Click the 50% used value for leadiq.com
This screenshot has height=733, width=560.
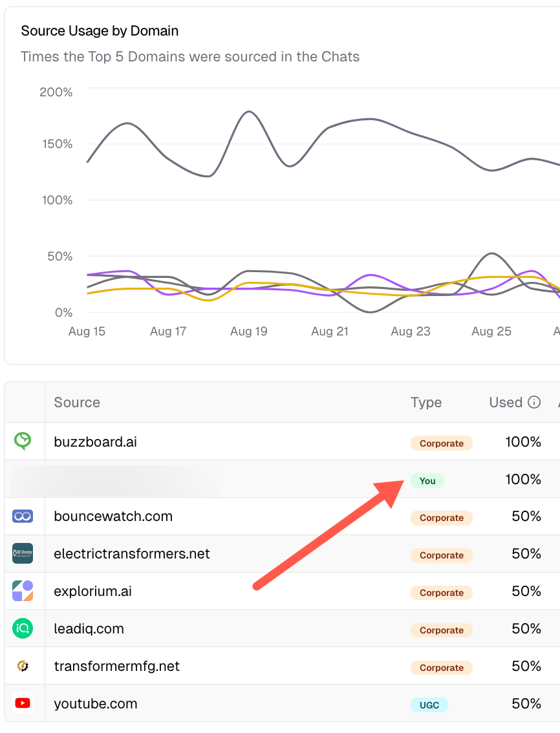pos(526,628)
